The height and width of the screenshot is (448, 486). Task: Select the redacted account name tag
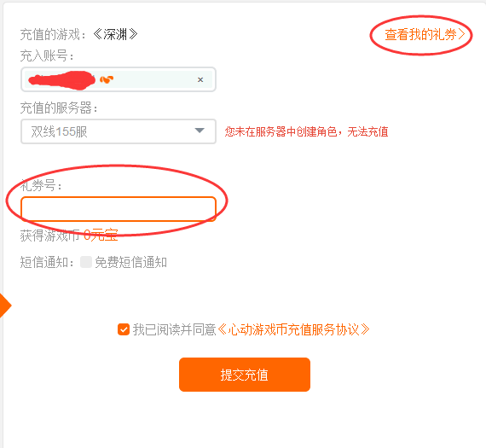point(62,80)
